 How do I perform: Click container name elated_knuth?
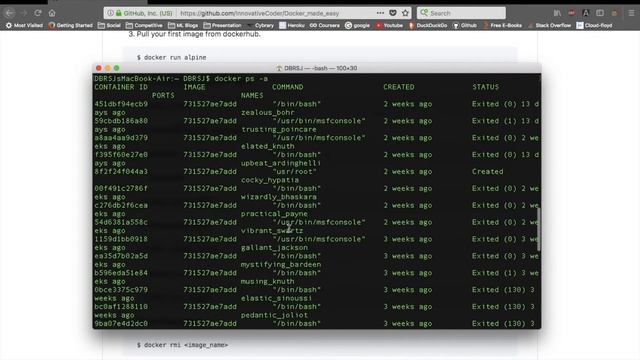(x=268, y=146)
